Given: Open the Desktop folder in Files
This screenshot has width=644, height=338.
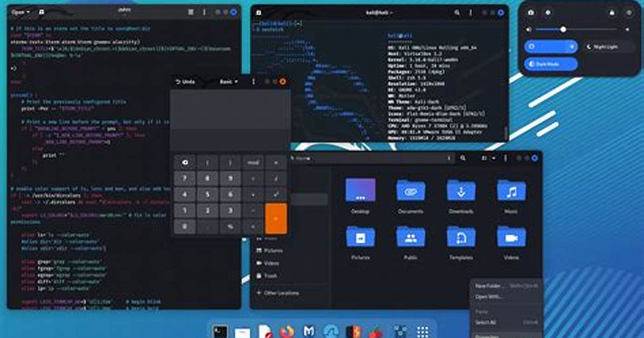Looking at the screenshot, I should [x=360, y=191].
